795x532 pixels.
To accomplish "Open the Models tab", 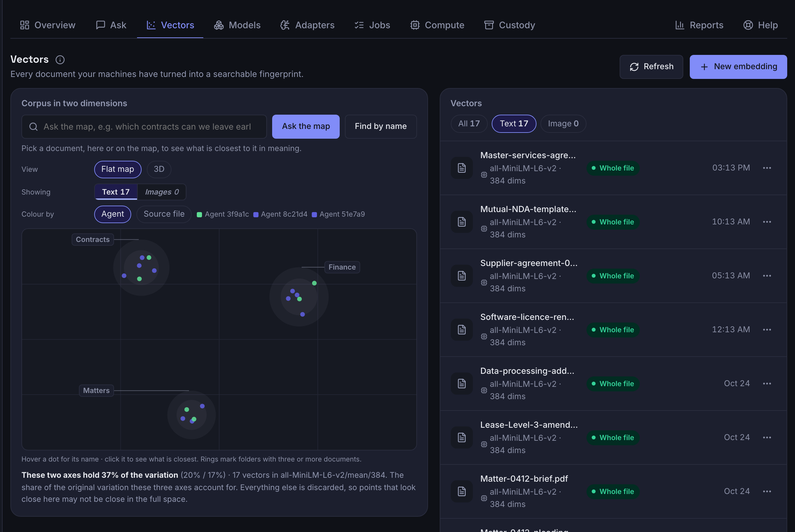I will click(237, 25).
